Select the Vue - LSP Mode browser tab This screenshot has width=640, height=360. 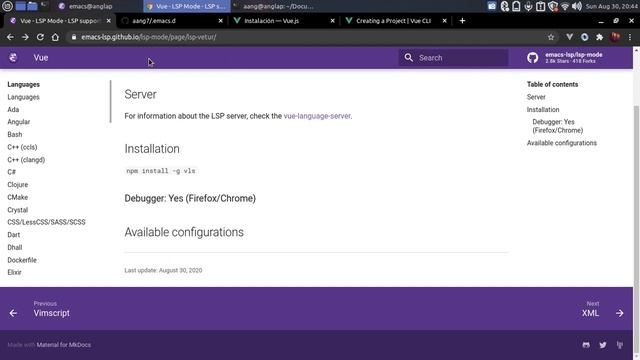tap(60, 21)
